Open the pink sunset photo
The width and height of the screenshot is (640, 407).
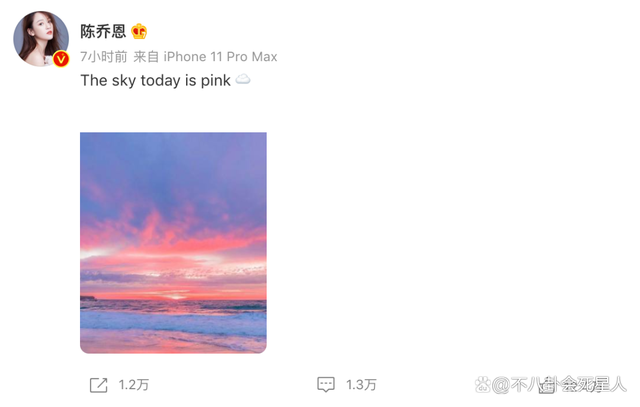pos(173,242)
